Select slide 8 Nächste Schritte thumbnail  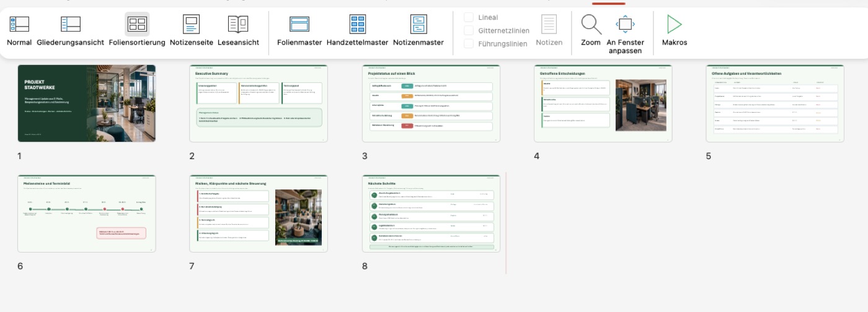[x=431, y=214]
